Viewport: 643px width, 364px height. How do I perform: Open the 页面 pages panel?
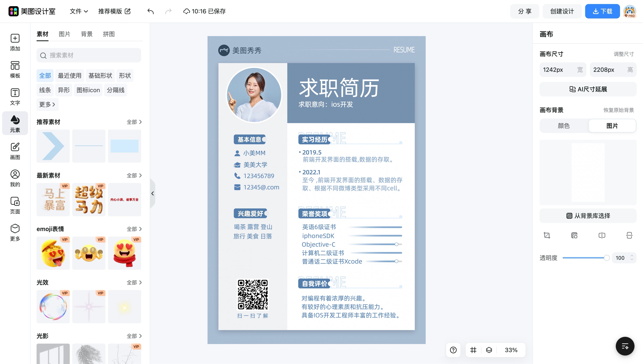click(x=15, y=206)
